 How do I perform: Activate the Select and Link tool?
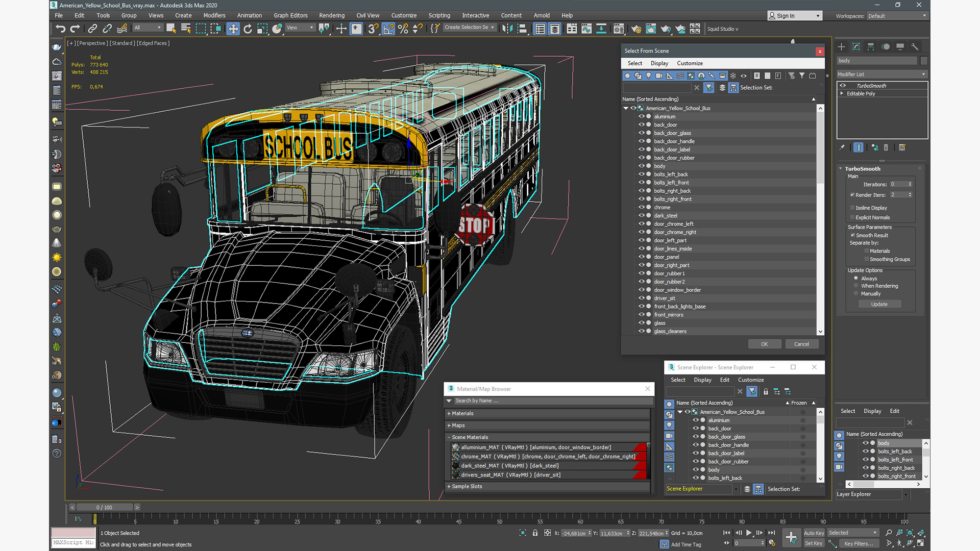[92, 29]
